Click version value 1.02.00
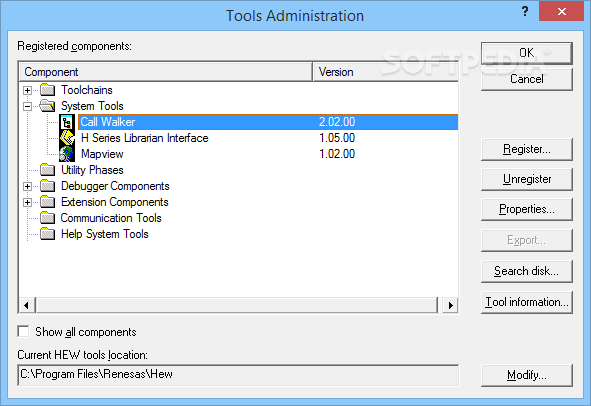Image resolution: width=591 pixels, height=406 pixels. (337, 154)
